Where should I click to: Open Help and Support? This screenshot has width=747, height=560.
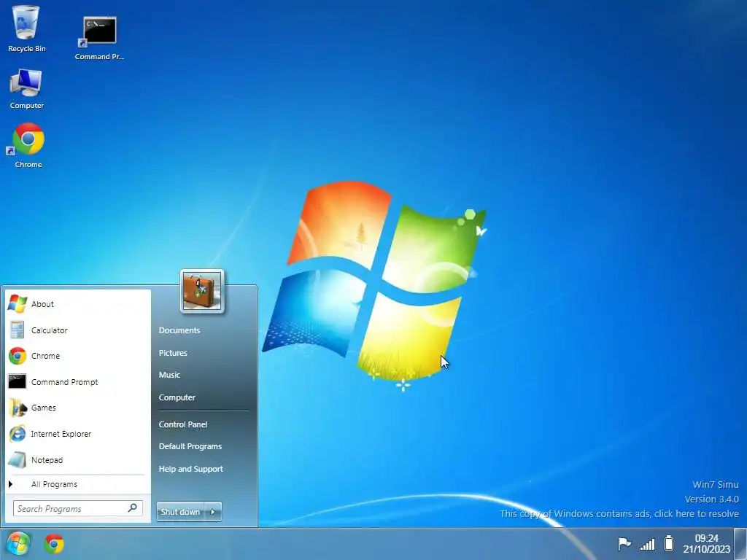coord(190,469)
